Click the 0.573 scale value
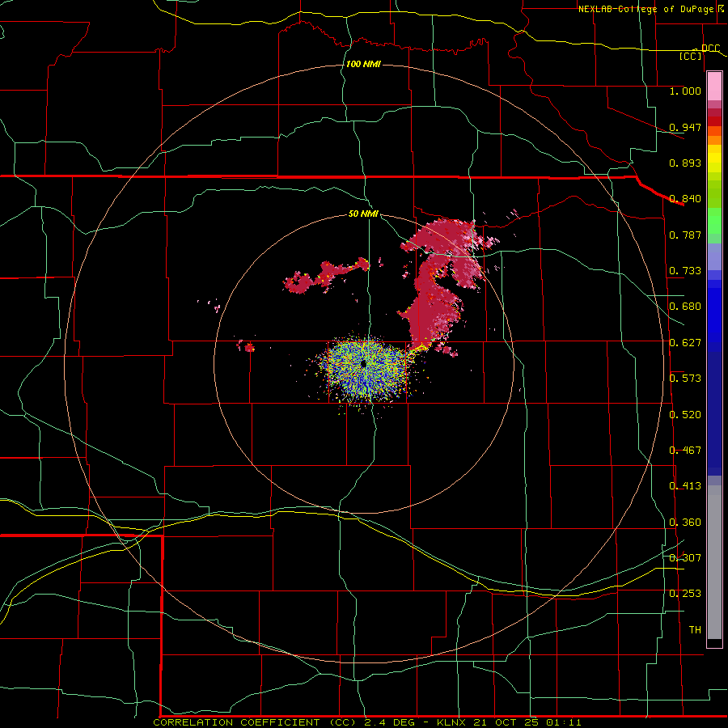The height and width of the screenshot is (728, 728). 685,379
